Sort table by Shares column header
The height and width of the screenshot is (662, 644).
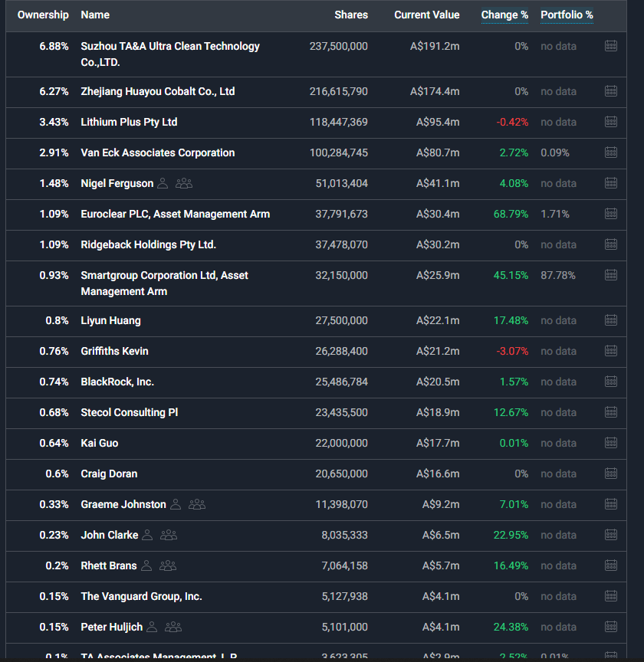[x=351, y=15]
